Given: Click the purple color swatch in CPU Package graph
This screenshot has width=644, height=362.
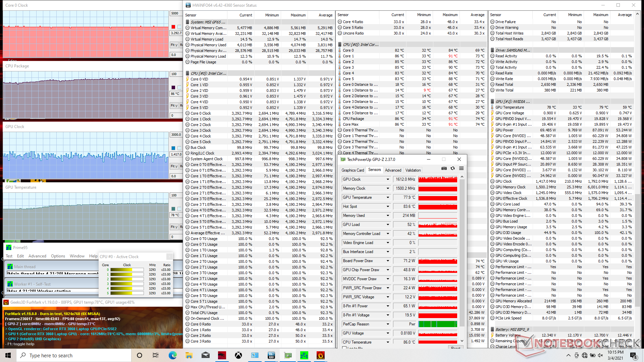Looking at the screenshot, I should 173,87.
